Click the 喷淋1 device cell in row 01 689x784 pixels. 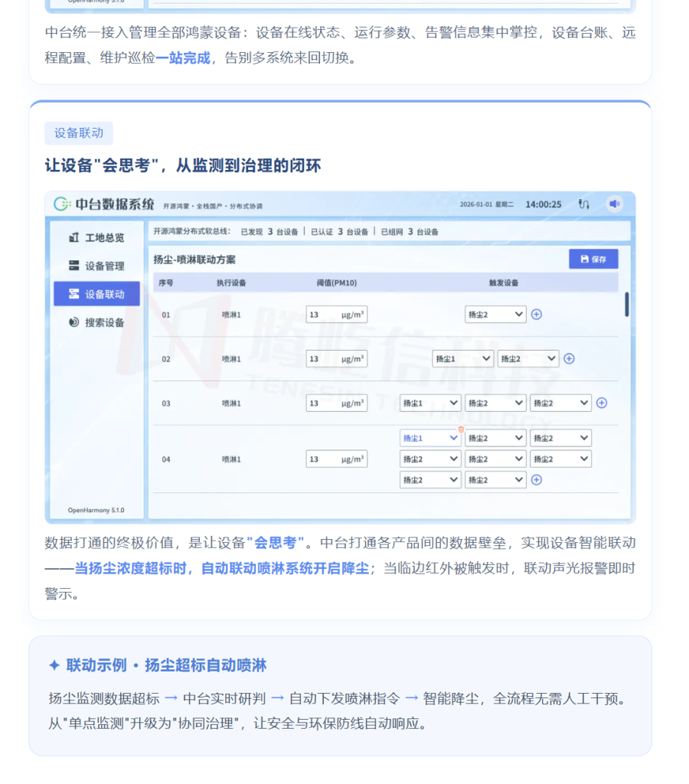[231, 315]
